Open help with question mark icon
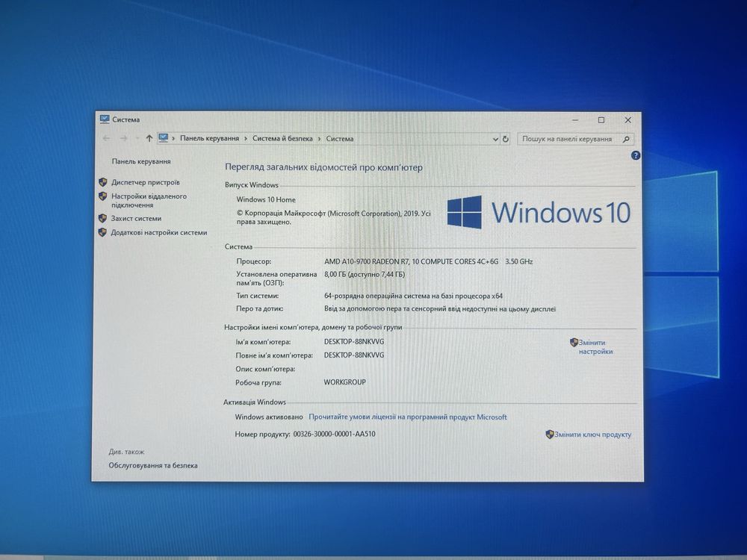747x560 pixels. 636,155
